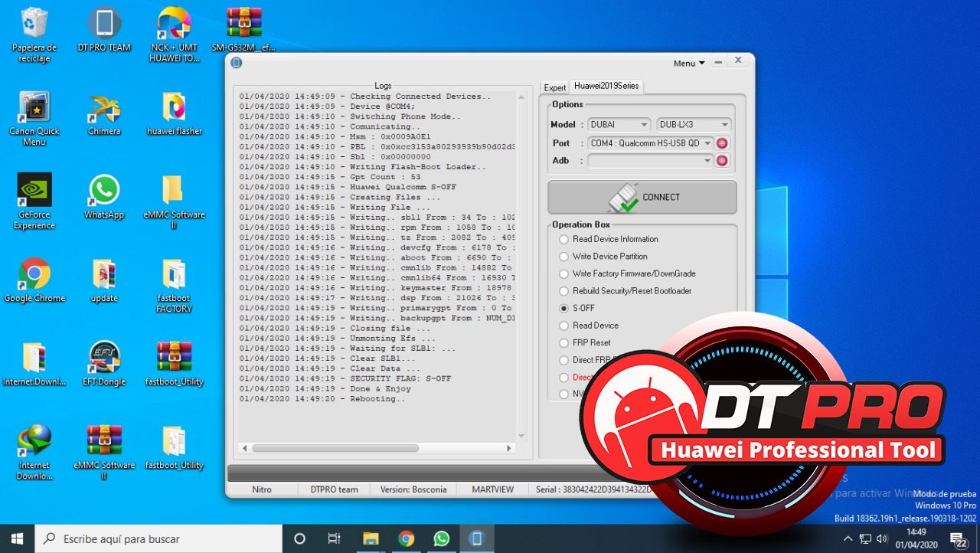
Task: Open Task View from the taskbar
Action: coord(334,538)
